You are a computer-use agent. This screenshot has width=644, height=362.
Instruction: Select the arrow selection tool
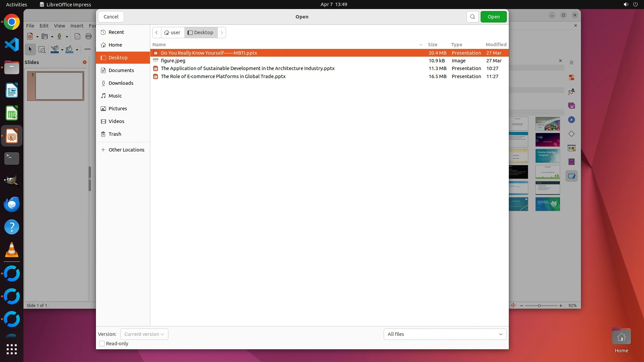click(30, 50)
